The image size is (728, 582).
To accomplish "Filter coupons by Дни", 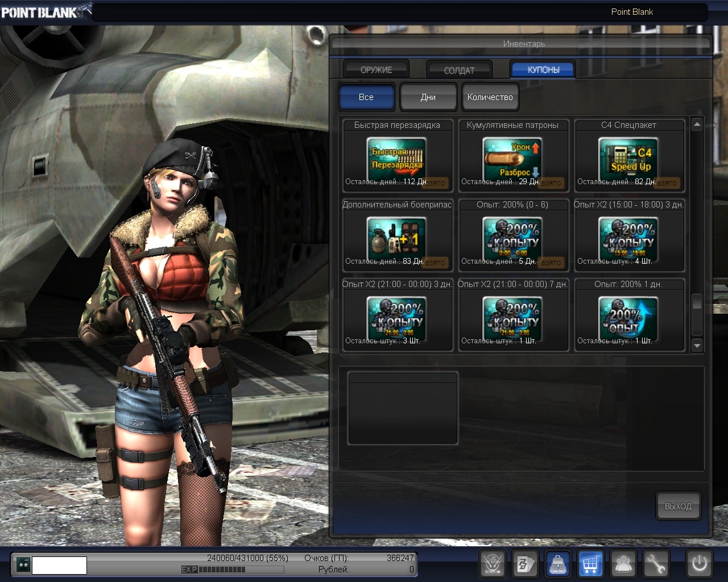I will pos(428,97).
